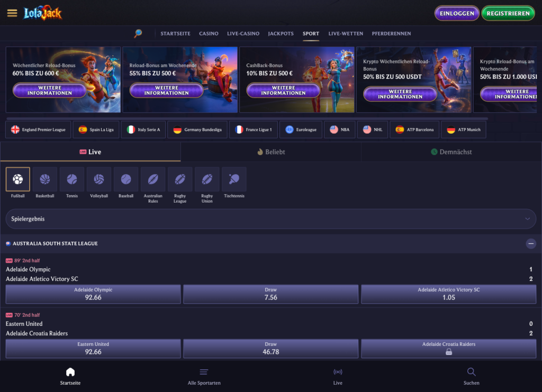Click the LolaJack logo
This screenshot has width=542, height=392.
(x=43, y=13)
